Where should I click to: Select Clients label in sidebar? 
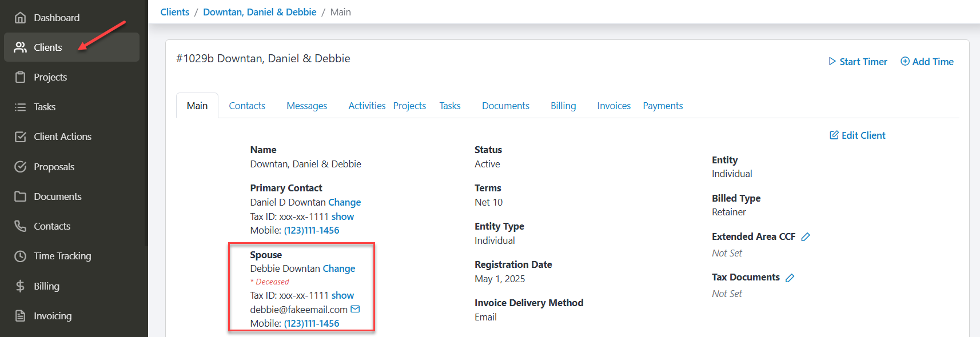pos(48,47)
